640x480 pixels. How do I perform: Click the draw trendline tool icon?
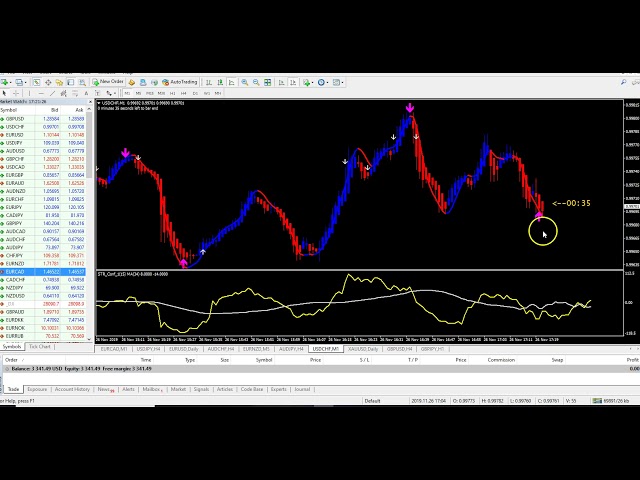pyautogui.click(x=51, y=93)
